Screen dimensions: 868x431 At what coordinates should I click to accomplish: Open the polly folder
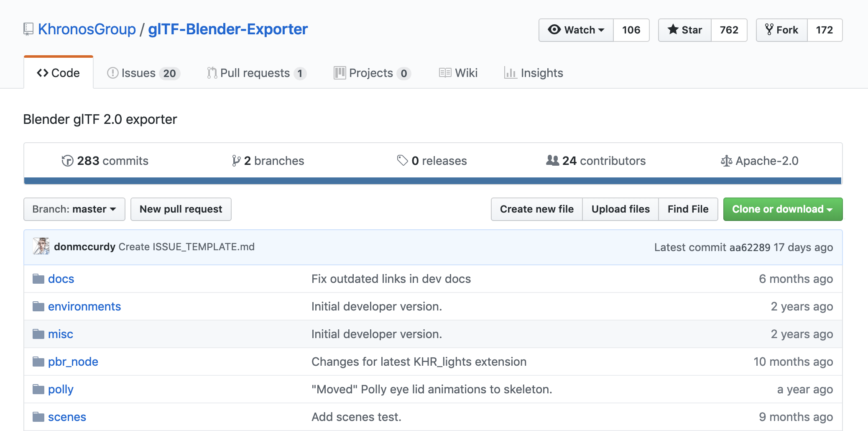(61, 390)
